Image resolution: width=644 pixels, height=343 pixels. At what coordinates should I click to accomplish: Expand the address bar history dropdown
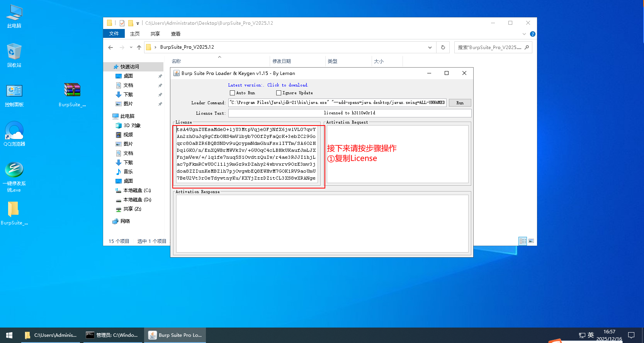[x=430, y=48]
